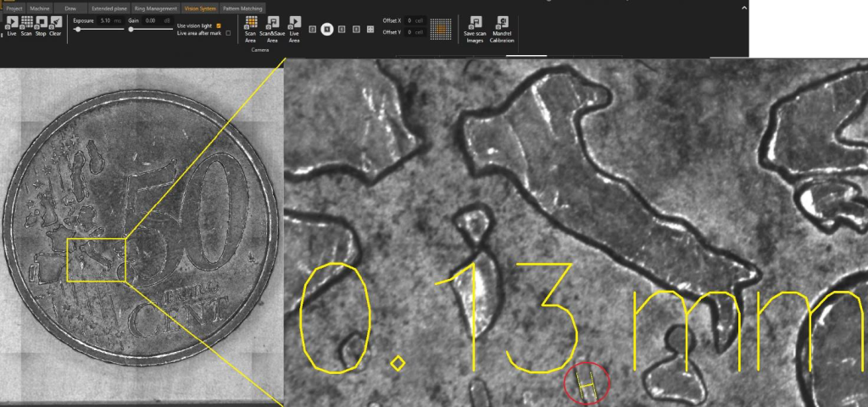Switch to the Pattern Matching tab
The width and height of the screenshot is (868, 407).
[x=243, y=8]
